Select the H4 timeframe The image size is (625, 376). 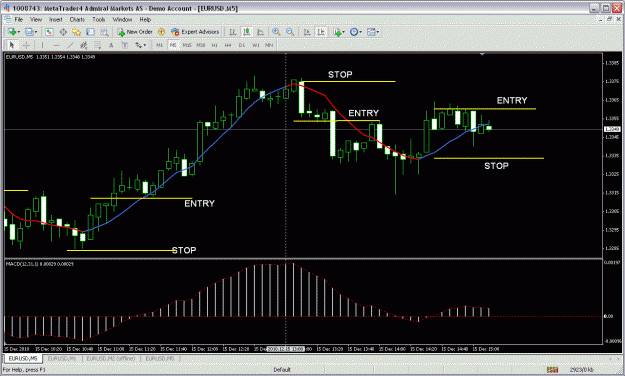[228, 45]
